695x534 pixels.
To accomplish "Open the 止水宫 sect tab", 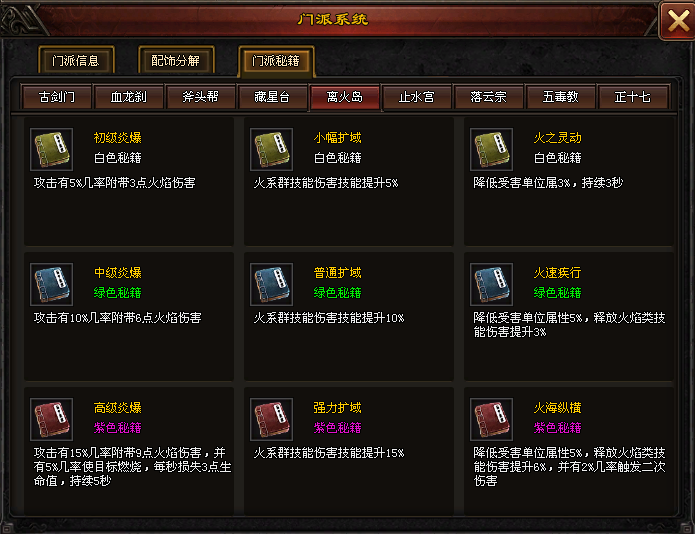I will (417, 97).
